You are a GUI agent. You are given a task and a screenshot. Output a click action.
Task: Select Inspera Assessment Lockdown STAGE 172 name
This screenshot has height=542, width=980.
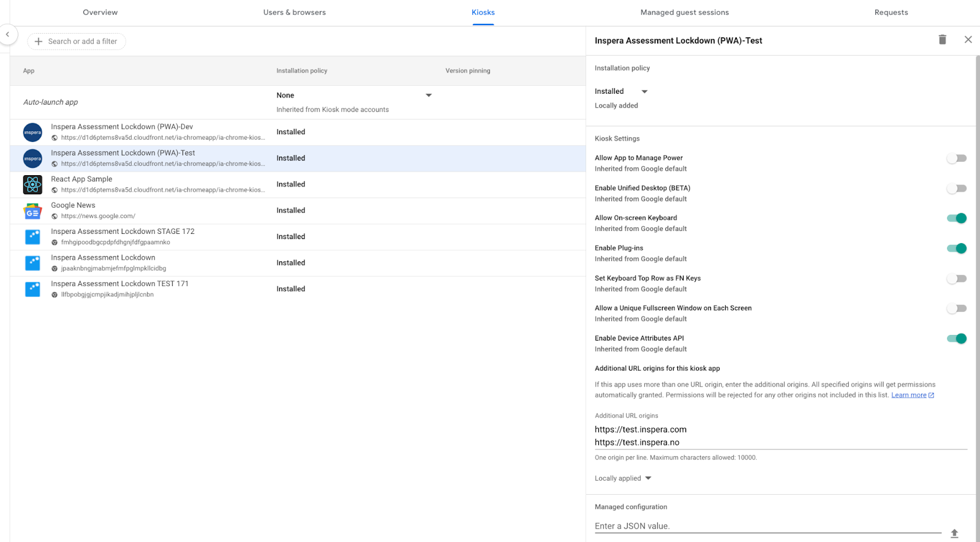tap(123, 231)
